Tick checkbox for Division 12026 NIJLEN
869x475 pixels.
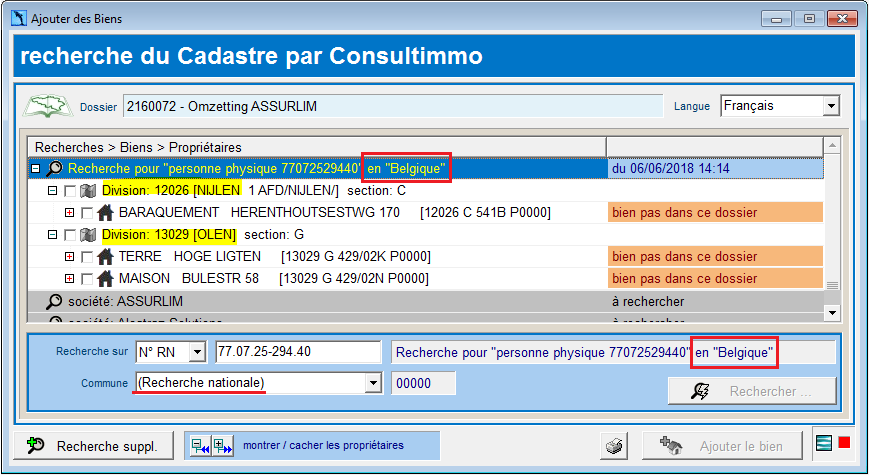click(70, 191)
